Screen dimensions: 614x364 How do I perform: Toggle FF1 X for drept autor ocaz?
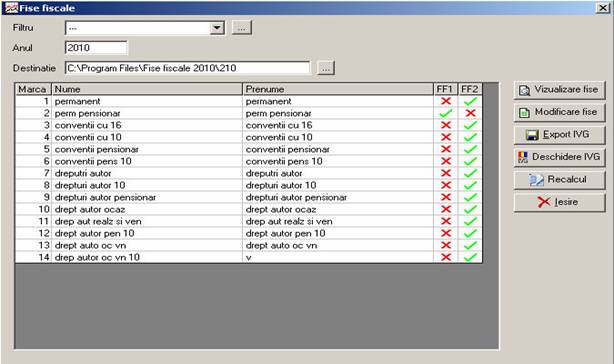click(446, 209)
